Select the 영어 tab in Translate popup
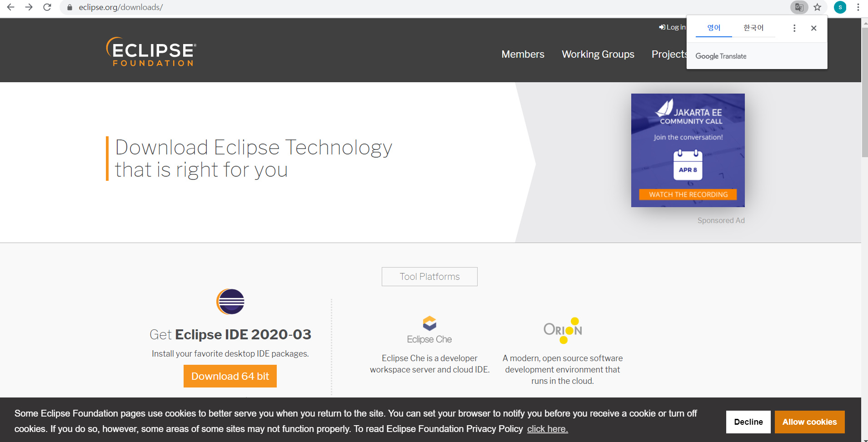 click(714, 28)
